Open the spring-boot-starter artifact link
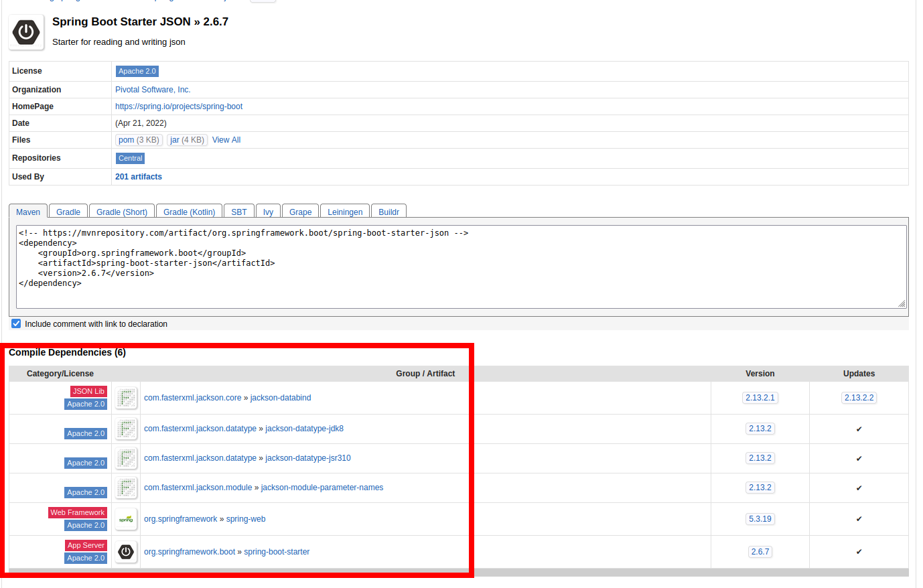The width and height of the screenshot is (923, 588). (x=277, y=552)
